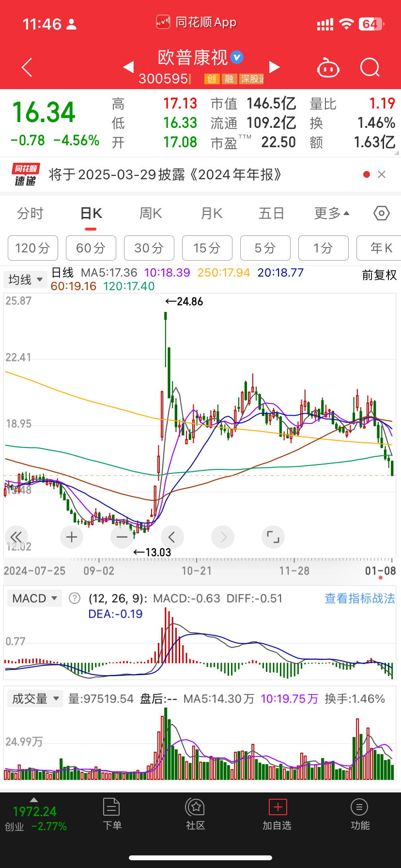Tap the 同花顺速递 news logo
The width and height of the screenshot is (401, 868).
25,175
